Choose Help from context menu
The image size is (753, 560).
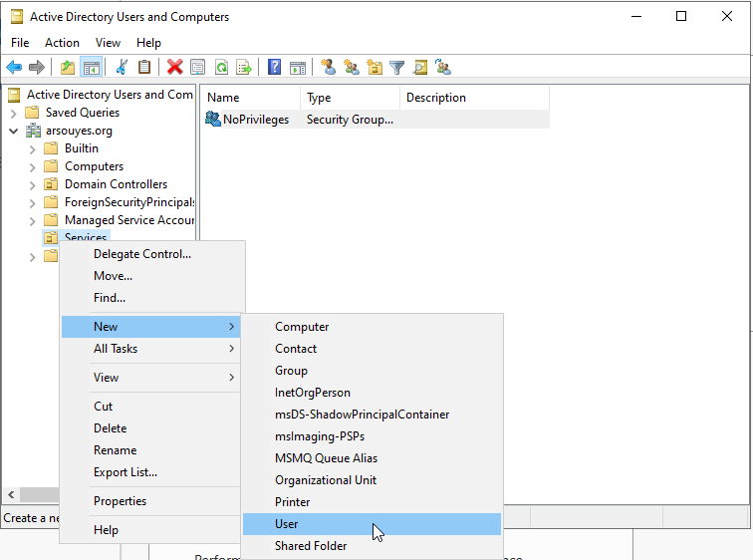point(150,530)
